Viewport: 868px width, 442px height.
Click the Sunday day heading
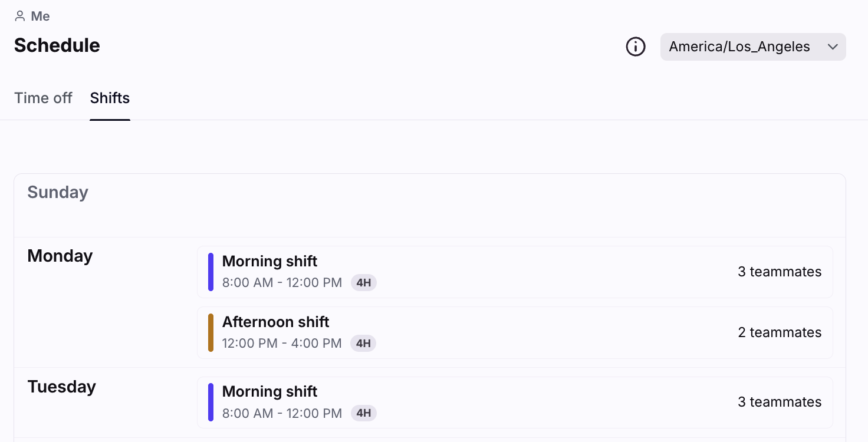58,192
